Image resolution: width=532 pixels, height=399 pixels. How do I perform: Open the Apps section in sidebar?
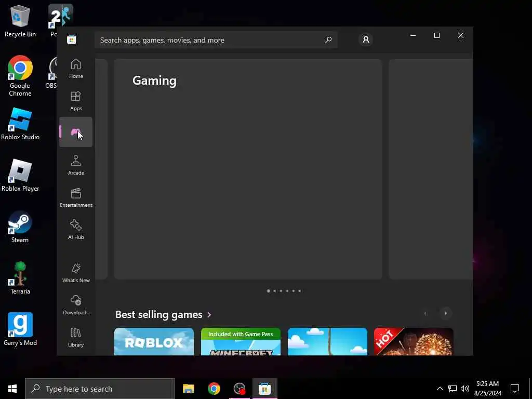tap(76, 101)
